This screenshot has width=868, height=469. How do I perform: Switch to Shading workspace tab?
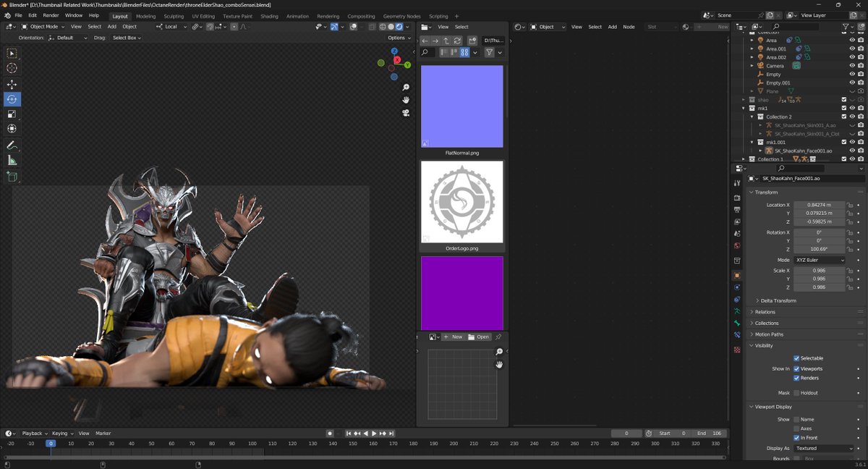[269, 16]
